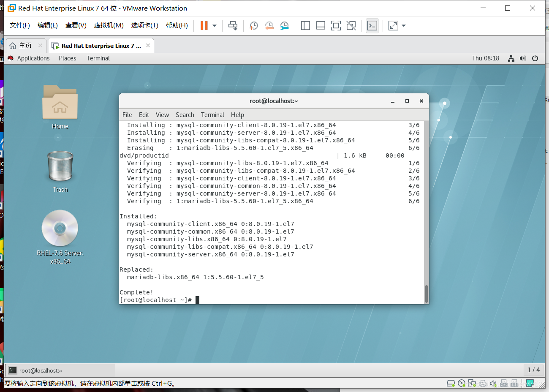549x392 pixels.
Task: Close the 主页 tab with its X
Action: pos(41,45)
